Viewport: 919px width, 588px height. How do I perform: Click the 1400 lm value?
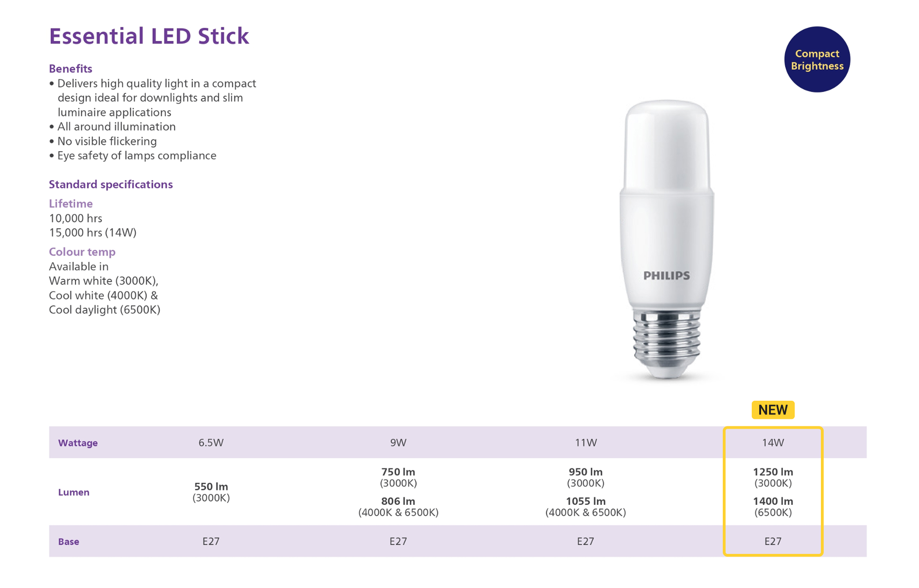point(773,501)
